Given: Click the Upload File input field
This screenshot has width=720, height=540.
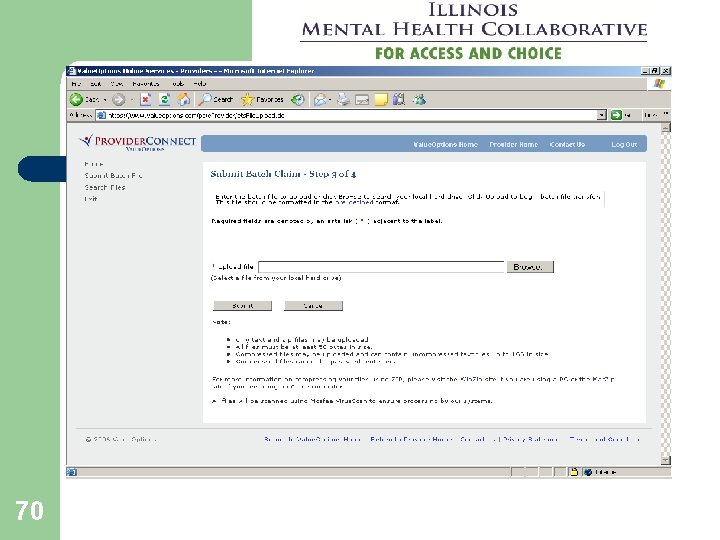Looking at the screenshot, I should (381, 267).
